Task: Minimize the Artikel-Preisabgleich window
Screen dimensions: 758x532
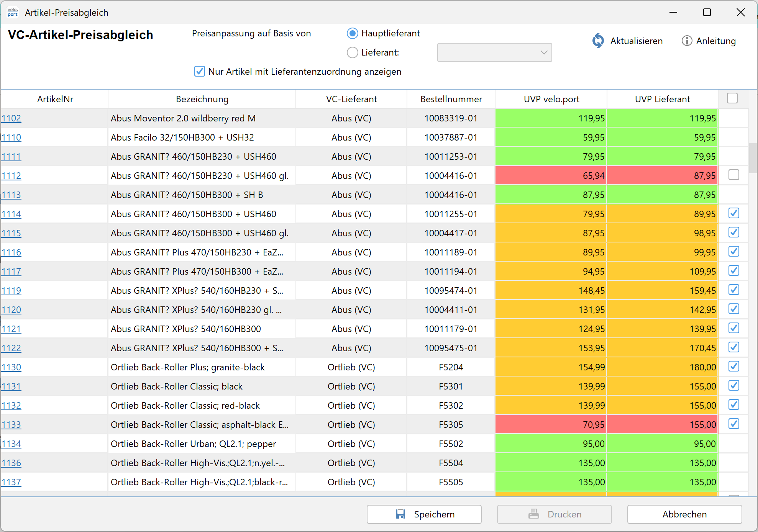Action: pos(673,12)
